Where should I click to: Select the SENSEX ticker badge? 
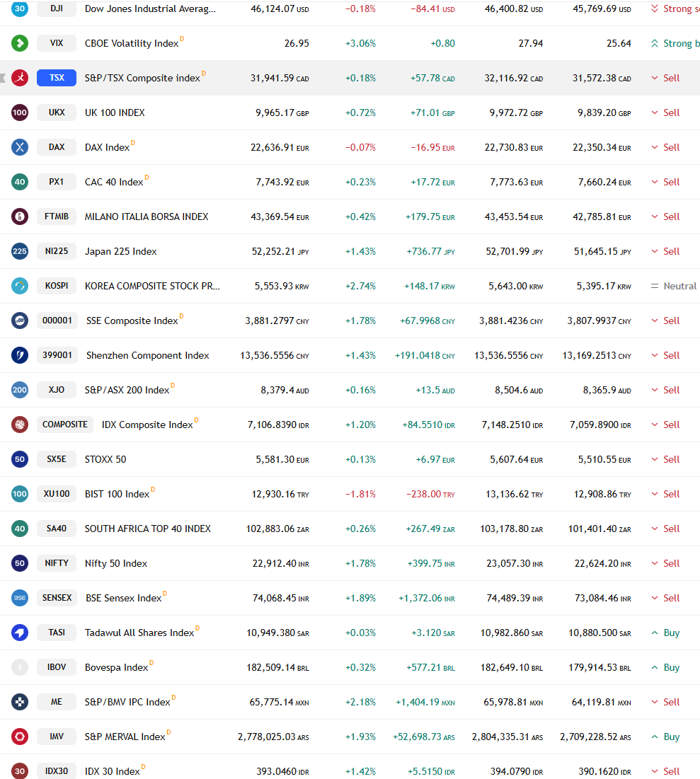tap(57, 598)
